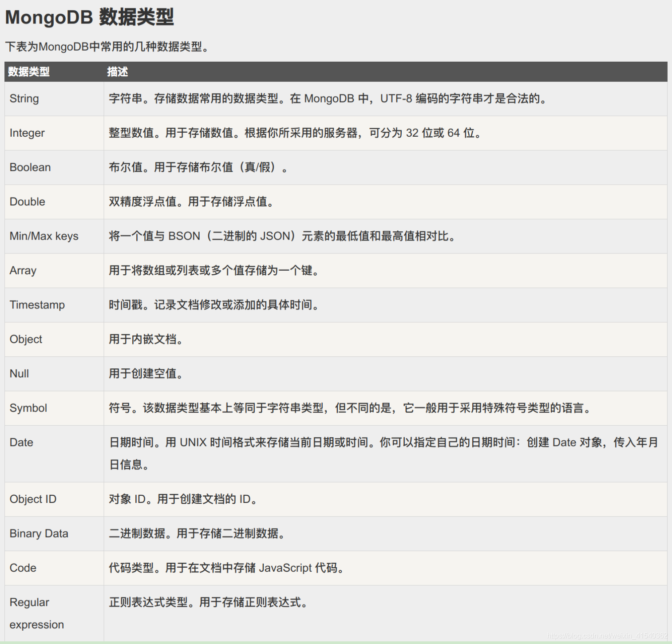Viewport: 672px width, 644px height.
Task: Select the String data type cell
Action: [24, 99]
